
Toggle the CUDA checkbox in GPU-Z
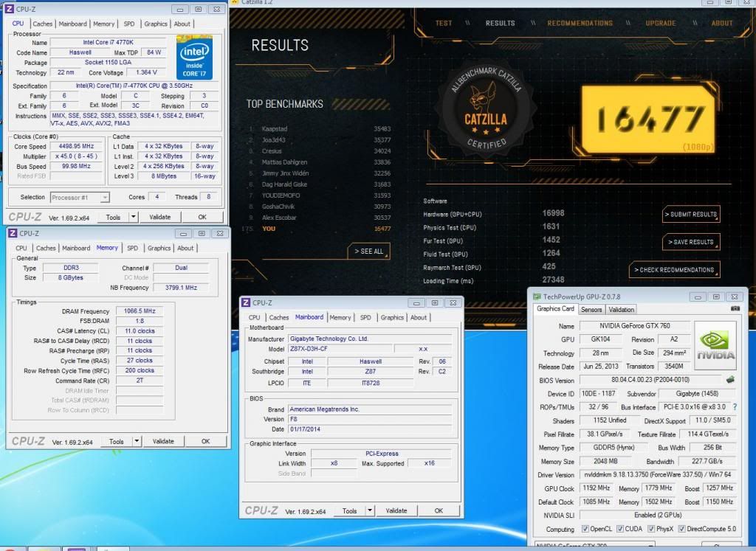[620, 529]
